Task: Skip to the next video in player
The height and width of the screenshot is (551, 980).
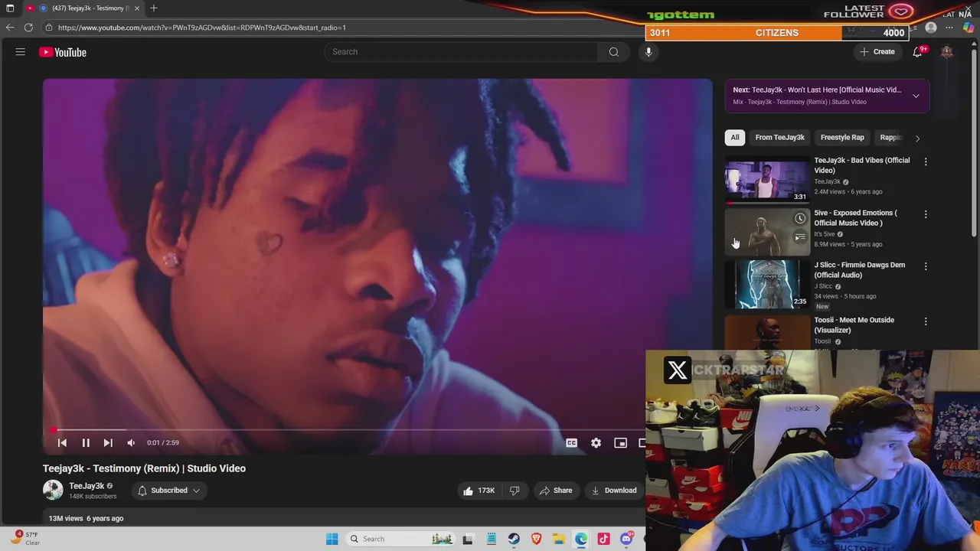Action: click(x=108, y=442)
